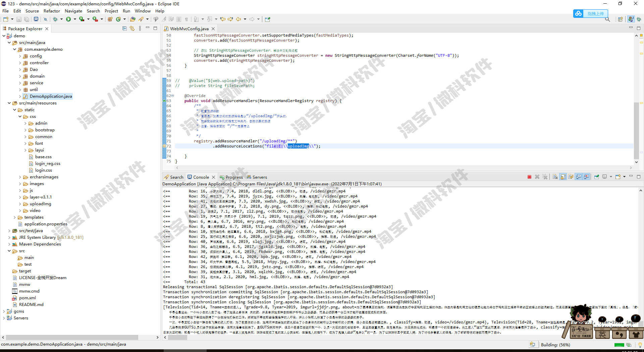Click the New file wizard icon
Viewport: 644px width, 352px height.
click(6, 19)
